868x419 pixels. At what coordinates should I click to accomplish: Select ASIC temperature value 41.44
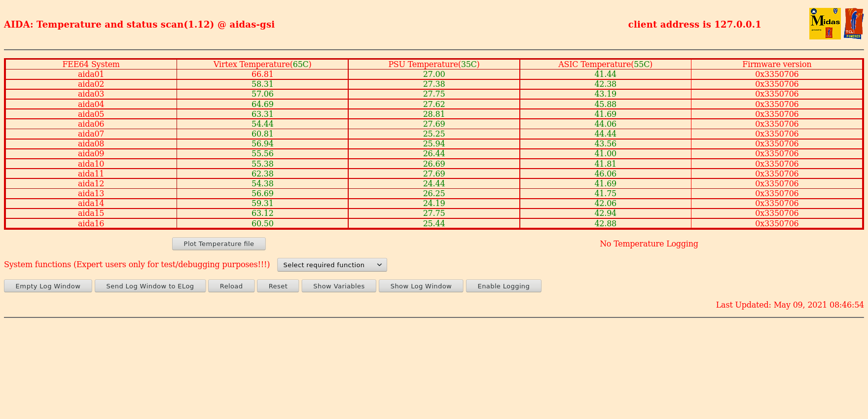point(605,74)
